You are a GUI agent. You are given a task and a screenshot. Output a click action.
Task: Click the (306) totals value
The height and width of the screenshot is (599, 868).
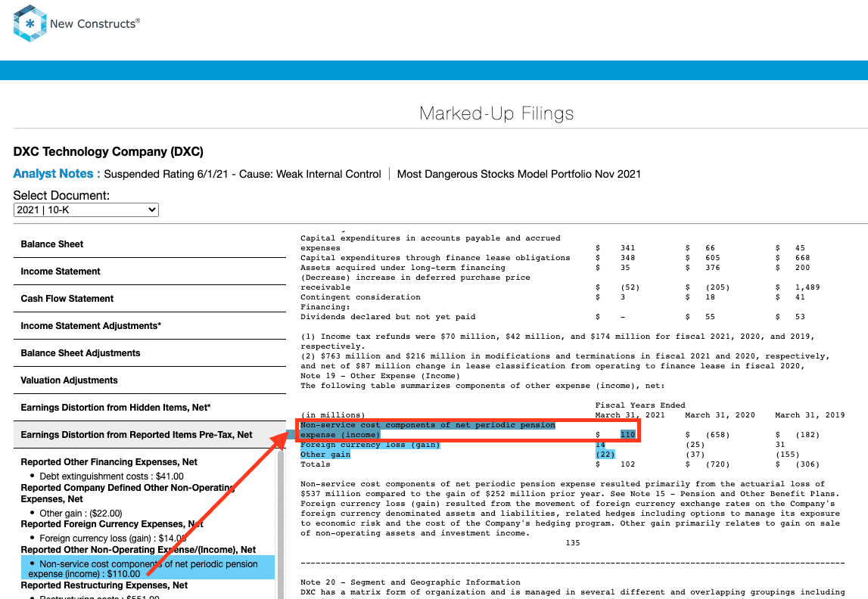[807, 464]
